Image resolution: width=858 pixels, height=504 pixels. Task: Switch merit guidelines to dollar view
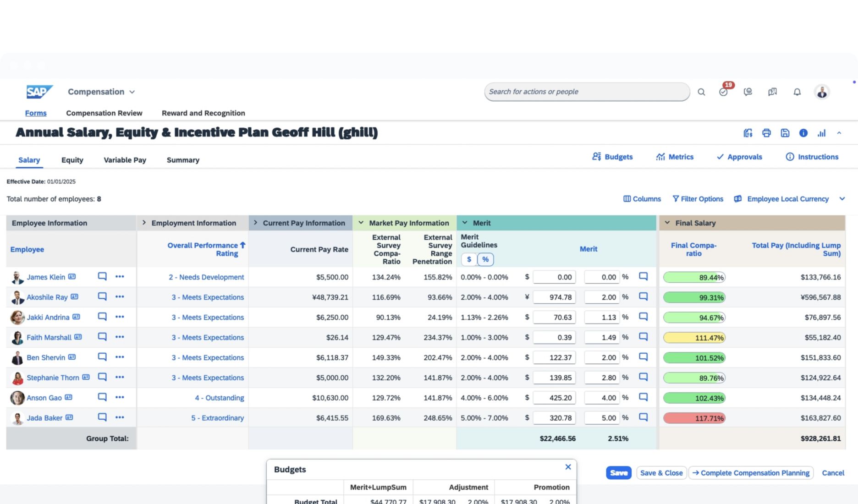469,259
